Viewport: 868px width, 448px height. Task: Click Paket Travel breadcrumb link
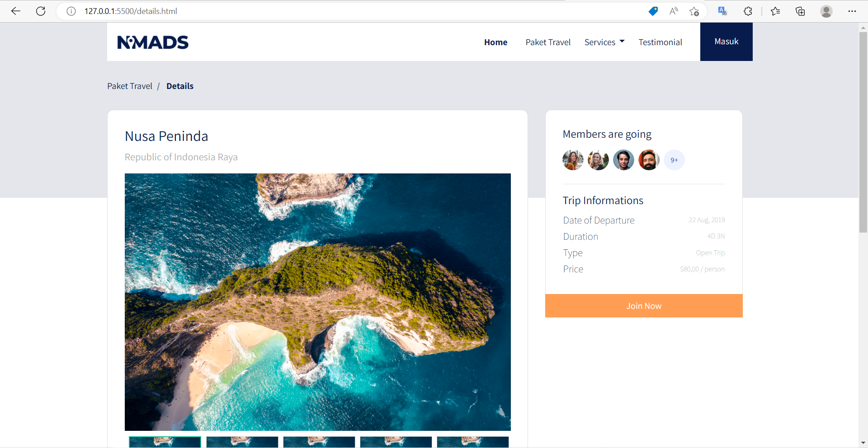(x=130, y=86)
